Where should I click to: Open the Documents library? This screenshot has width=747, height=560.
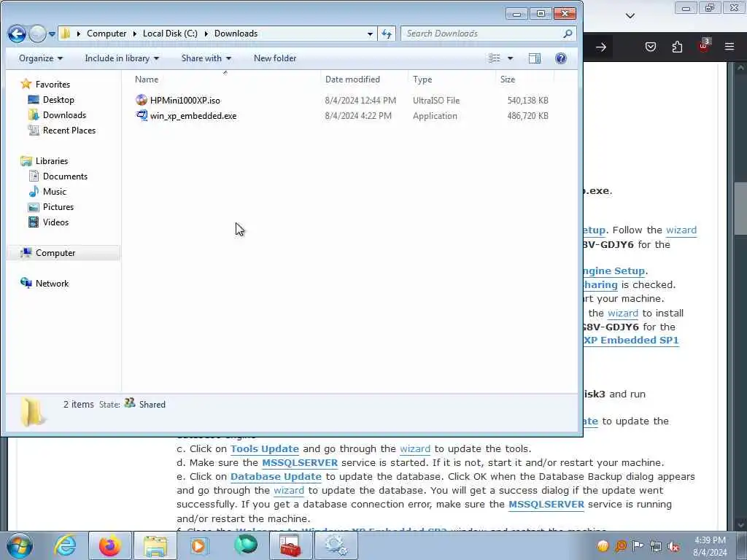coord(65,176)
